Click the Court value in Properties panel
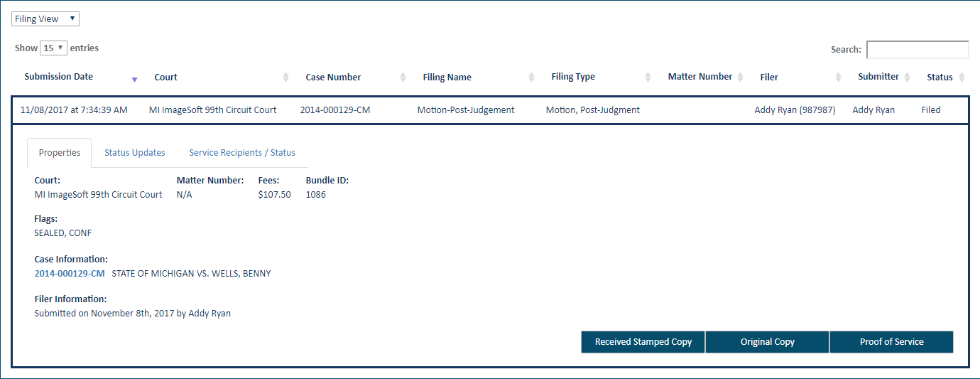This screenshot has height=379, width=980. (x=99, y=195)
